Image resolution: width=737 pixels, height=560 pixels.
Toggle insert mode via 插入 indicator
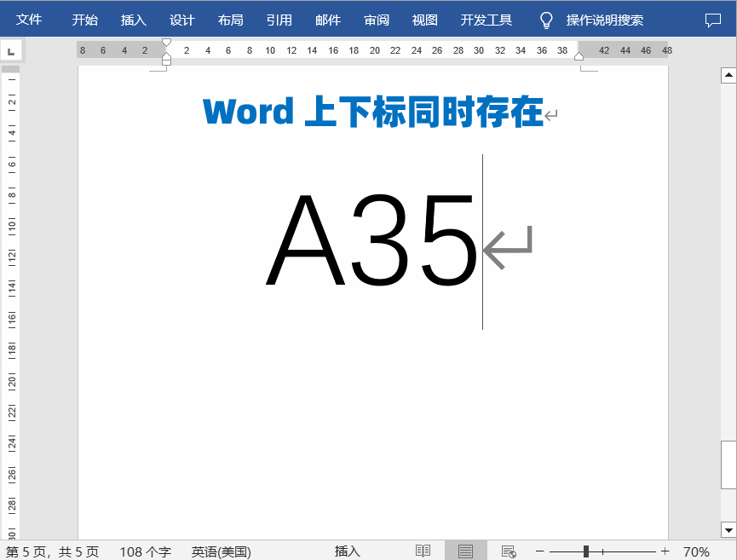point(348,550)
